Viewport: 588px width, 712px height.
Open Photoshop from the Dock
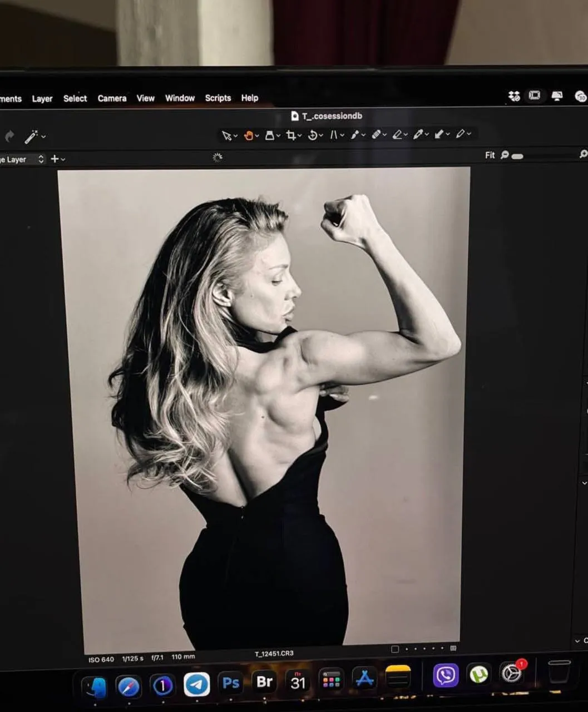coord(231,683)
